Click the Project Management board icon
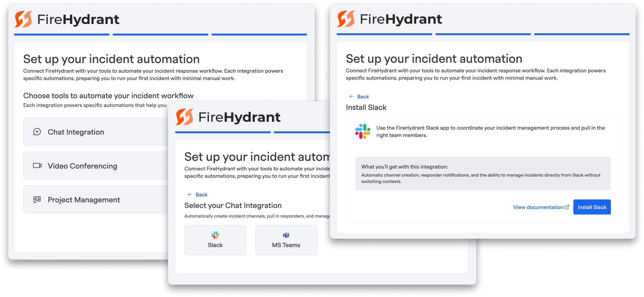The width and height of the screenshot is (644, 297). pyautogui.click(x=37, y=200)
